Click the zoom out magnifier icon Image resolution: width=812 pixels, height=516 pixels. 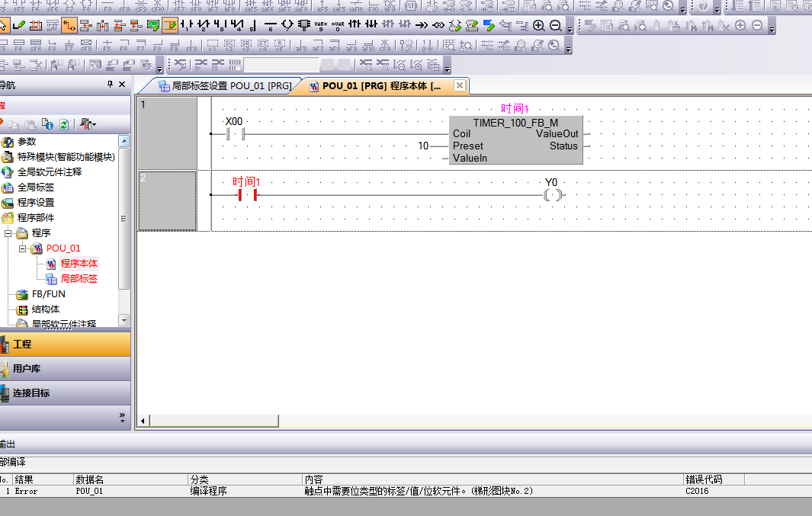(x=555, y=25)
